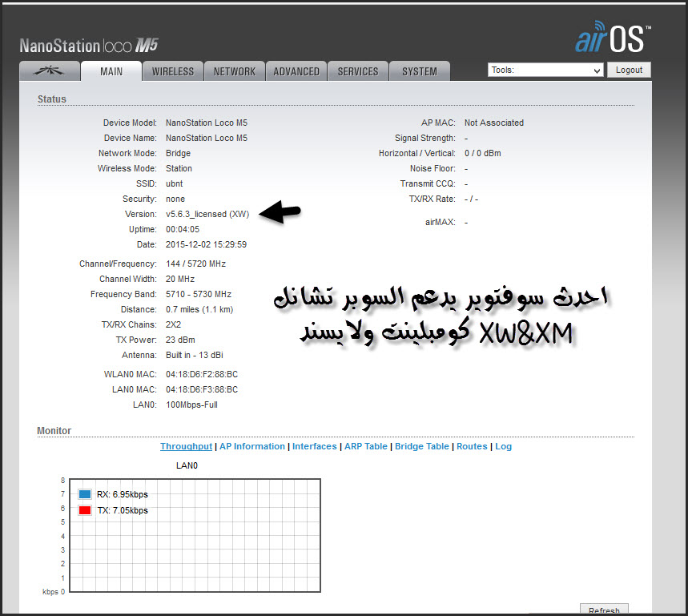Viewport: 688px width, 616px height.
Task: View the Routes link
Action: point(472,446)
